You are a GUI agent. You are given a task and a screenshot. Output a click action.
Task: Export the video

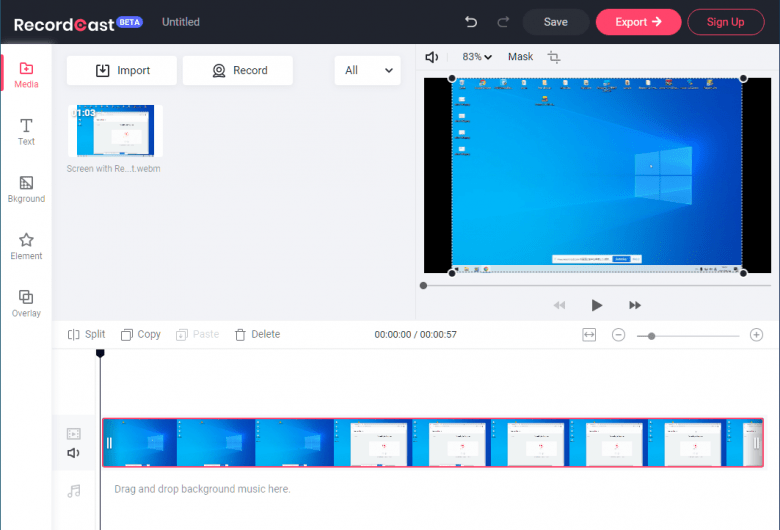[x=638, y=22]
